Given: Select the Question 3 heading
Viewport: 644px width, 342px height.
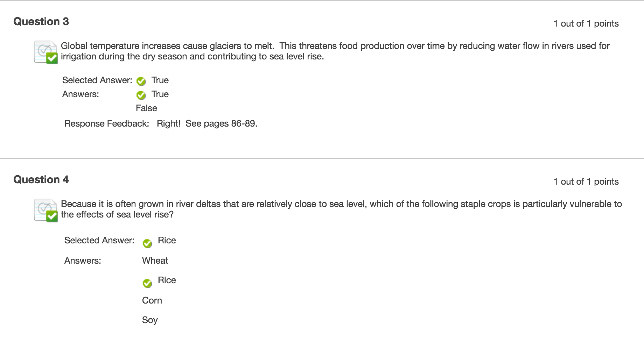Looking at the screenshot, I should click(41, 22).
